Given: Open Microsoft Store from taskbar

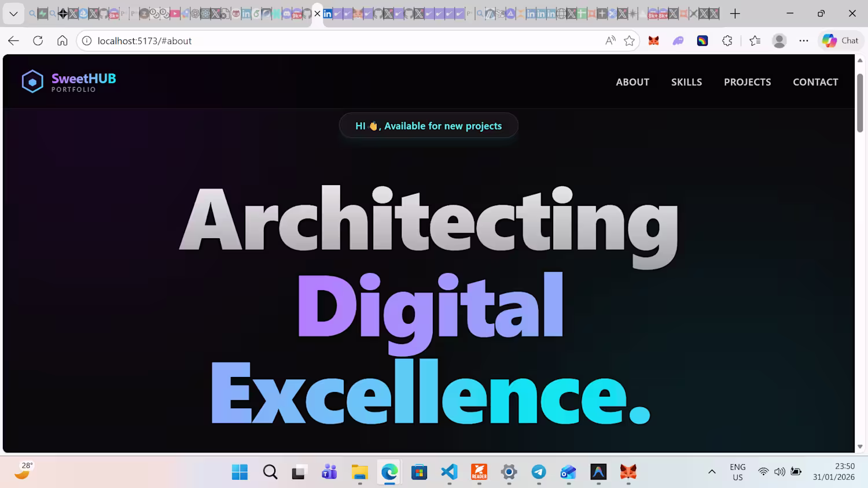Looking at the screenshot, I should click(x=419, y=472).
